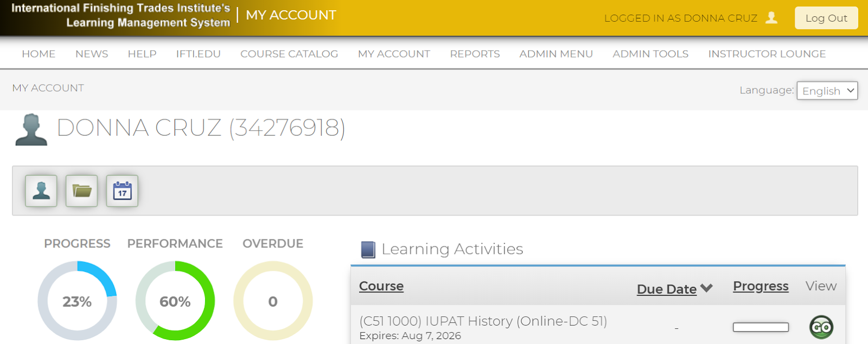Click the View column header
868x344 pixels.
pos(821,286)
